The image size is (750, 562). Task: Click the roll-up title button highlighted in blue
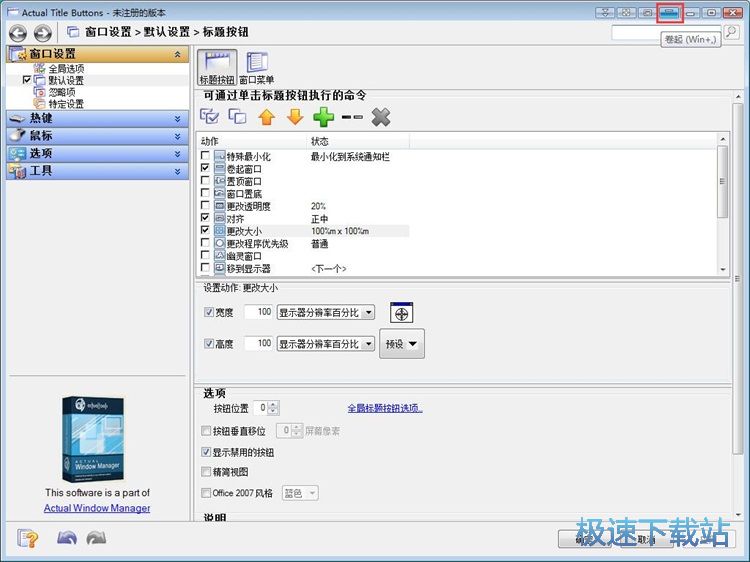tap(669, 13)
